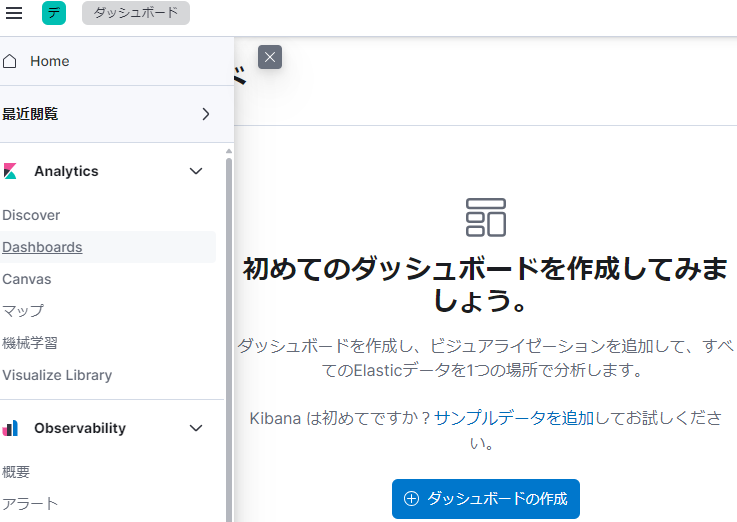The image size is (737, 522).
Task: Open Canvas from Analytics menu
Action: [27, 279]
